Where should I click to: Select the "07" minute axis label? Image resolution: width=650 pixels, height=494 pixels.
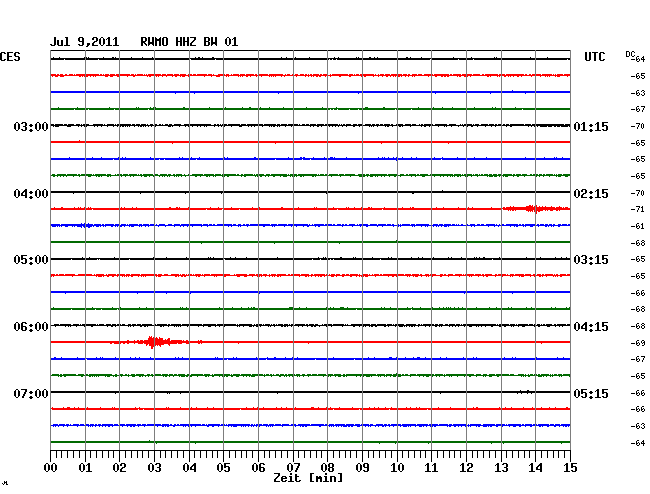click(293, 468)
